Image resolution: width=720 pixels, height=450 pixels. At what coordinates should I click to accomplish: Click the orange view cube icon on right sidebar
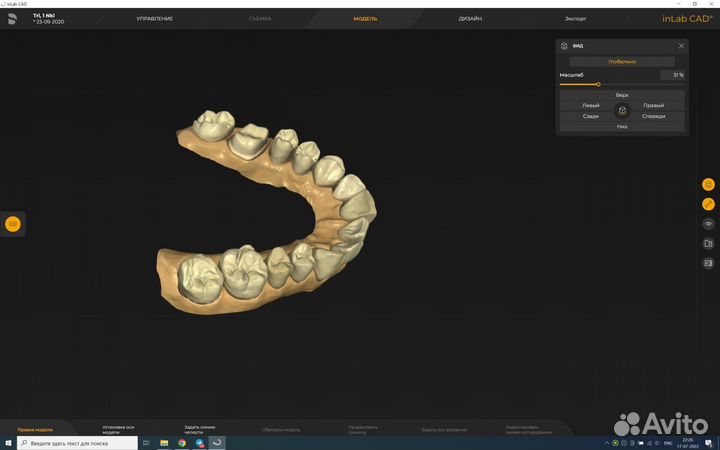click(708, 184)
